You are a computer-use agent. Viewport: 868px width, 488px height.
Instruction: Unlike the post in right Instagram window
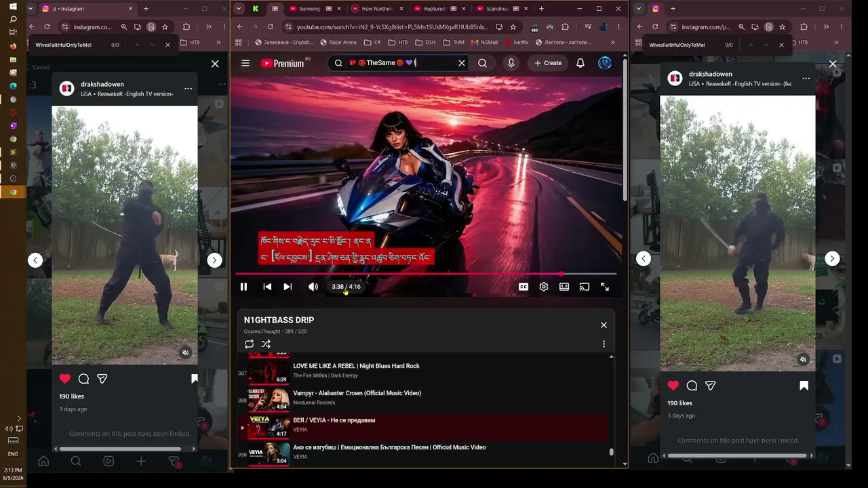pyautogui.click(x=673, y=386)
